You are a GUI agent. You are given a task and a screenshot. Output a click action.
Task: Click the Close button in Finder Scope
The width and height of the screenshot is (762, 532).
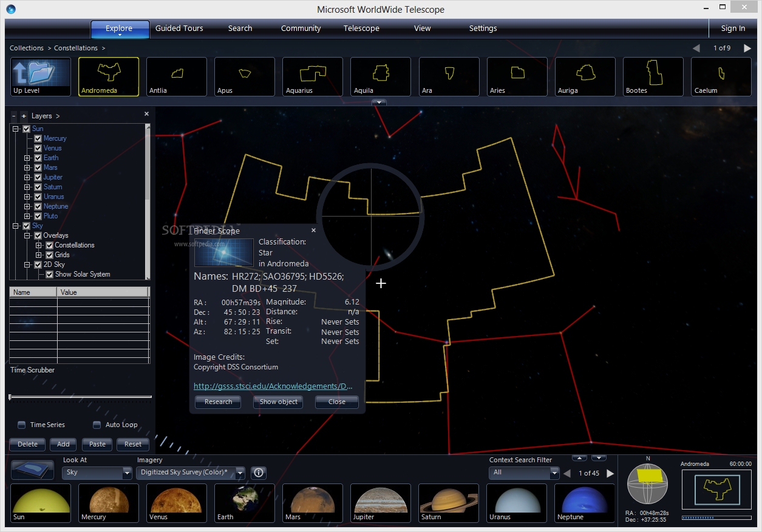pos(336,402)
